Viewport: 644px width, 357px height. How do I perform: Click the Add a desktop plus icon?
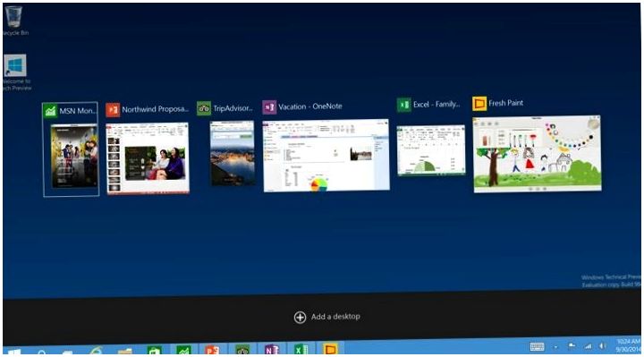click(x=300, y=317)
